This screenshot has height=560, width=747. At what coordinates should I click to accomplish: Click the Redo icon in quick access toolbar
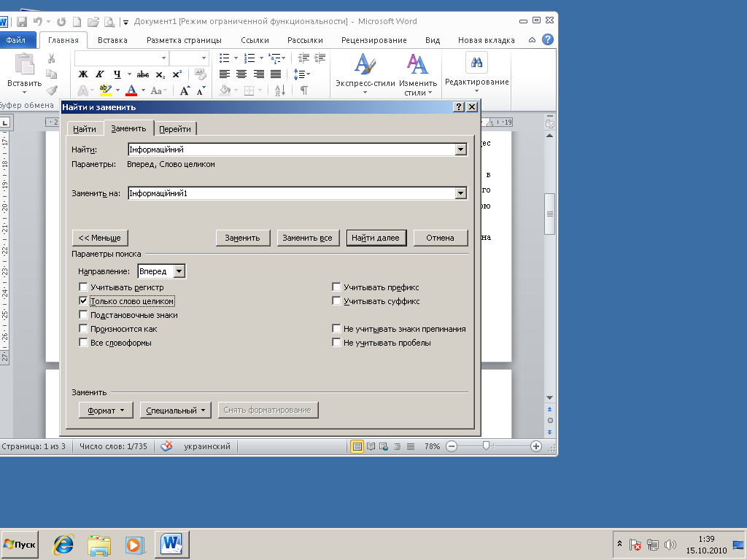pos(61,21)
